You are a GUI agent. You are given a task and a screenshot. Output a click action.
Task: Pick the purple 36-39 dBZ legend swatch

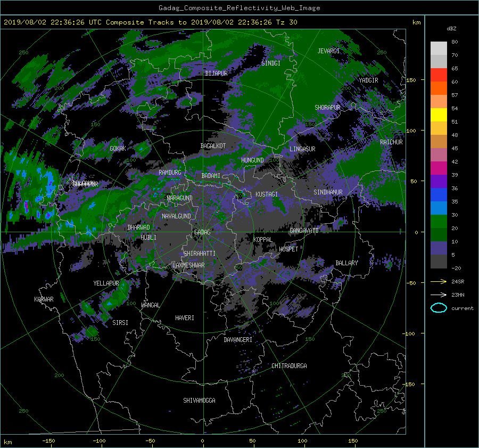tap(439, 182)
